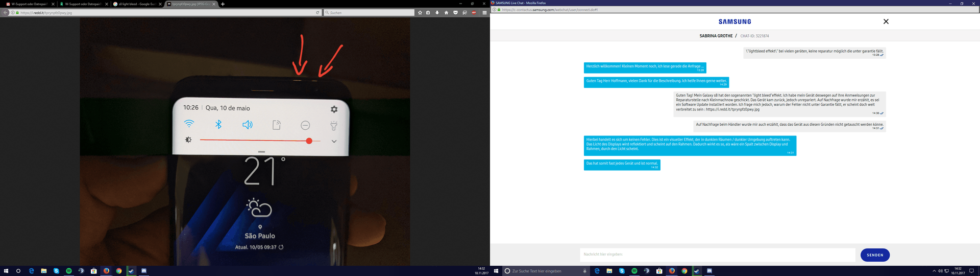This screenshot has width=980, height=276.
Task: Open Discord on right monitor taskbar
Action: point(709,271)
